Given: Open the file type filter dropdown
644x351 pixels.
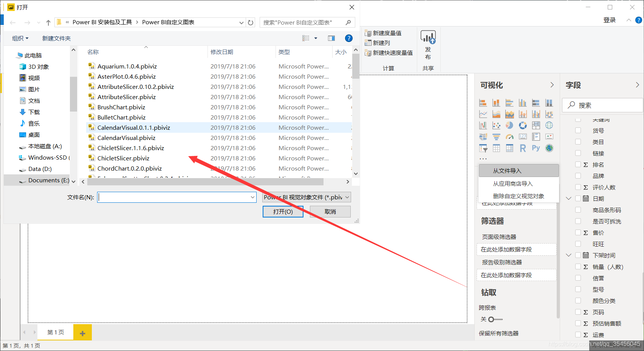Looking at the screenshot, I should (x=307, y=197).
